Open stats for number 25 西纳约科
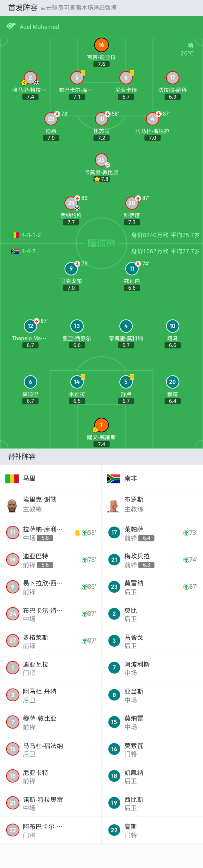The width and height of the screenshot is (203, 868). [x=71, y=203]
